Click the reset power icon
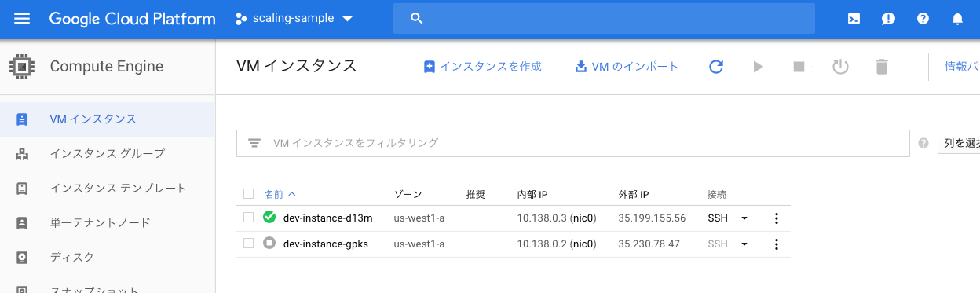The height and width of the screenshot is (293, 980). pyautogui.click(x=840, y=67)
